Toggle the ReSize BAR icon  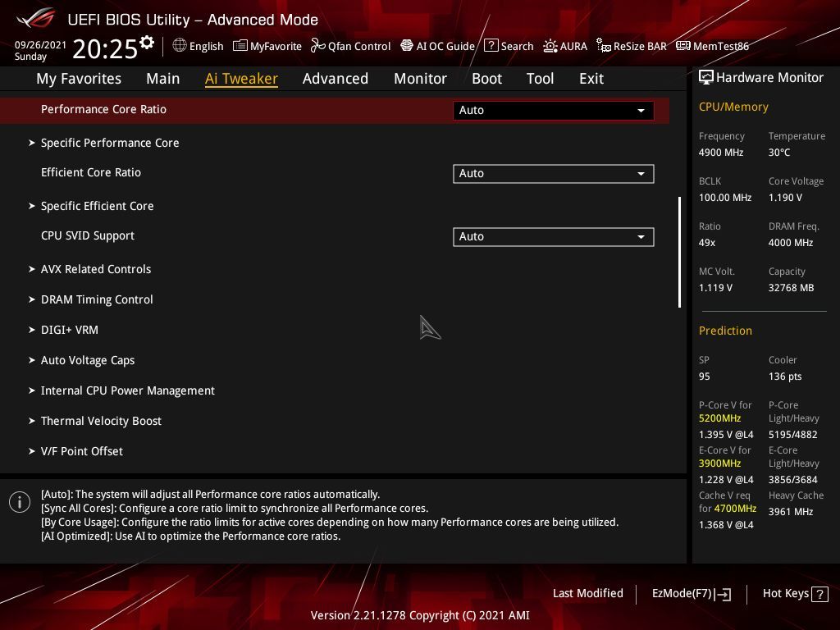(x=603, y=46)
